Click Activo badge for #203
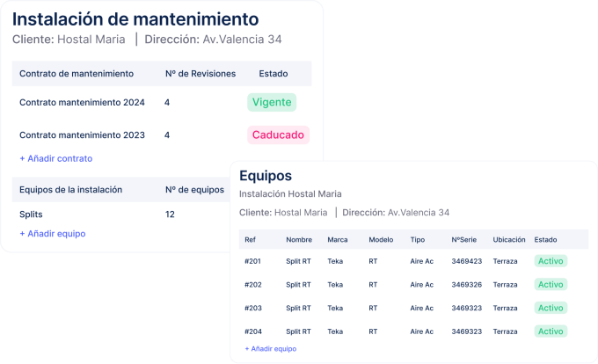This screenshot has width=598, height=364. (551, 308)
